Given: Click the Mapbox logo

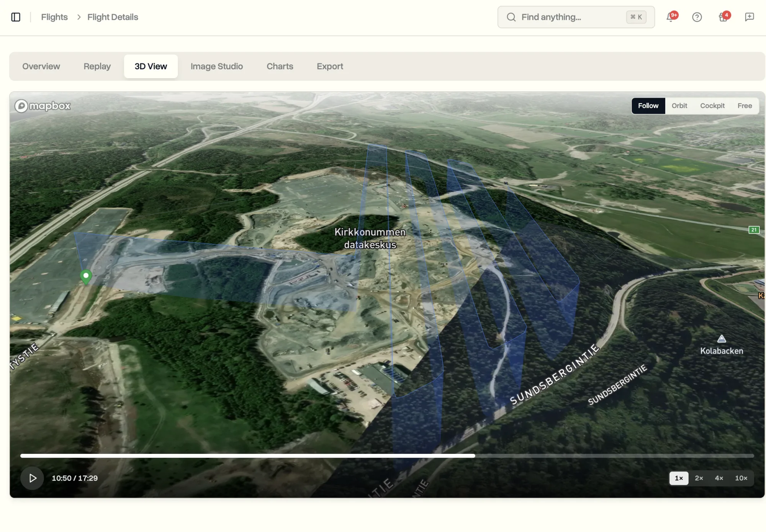Looking at the screenshot, I should [x=43, y=106].
